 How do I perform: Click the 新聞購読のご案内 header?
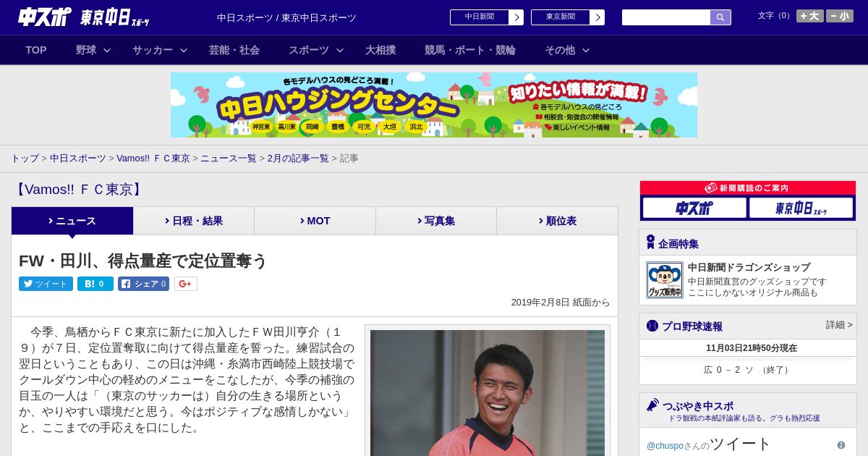747,187
